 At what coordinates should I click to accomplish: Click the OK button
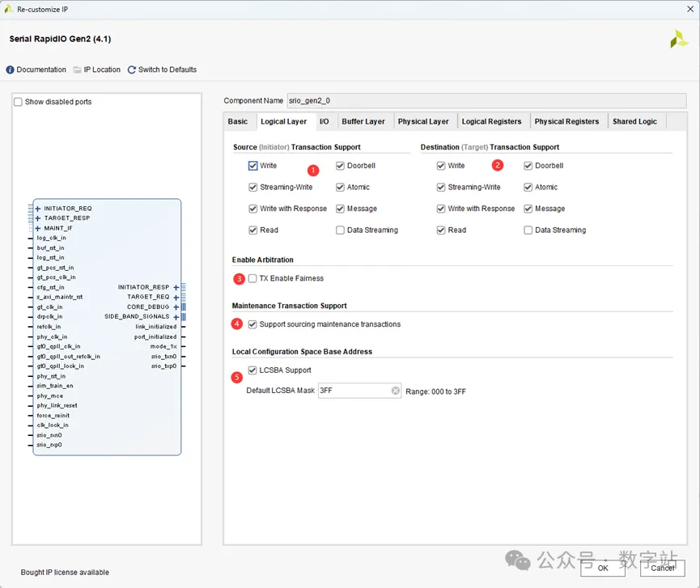(603, 568)
